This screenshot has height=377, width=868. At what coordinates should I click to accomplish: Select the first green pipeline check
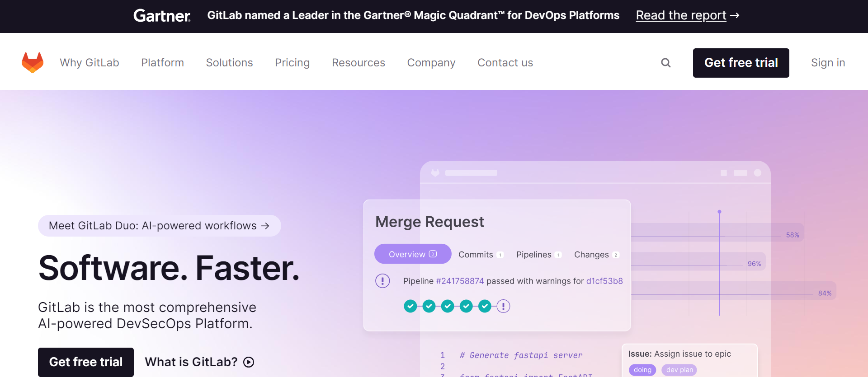pyautogui.click(x=410, y=306)
